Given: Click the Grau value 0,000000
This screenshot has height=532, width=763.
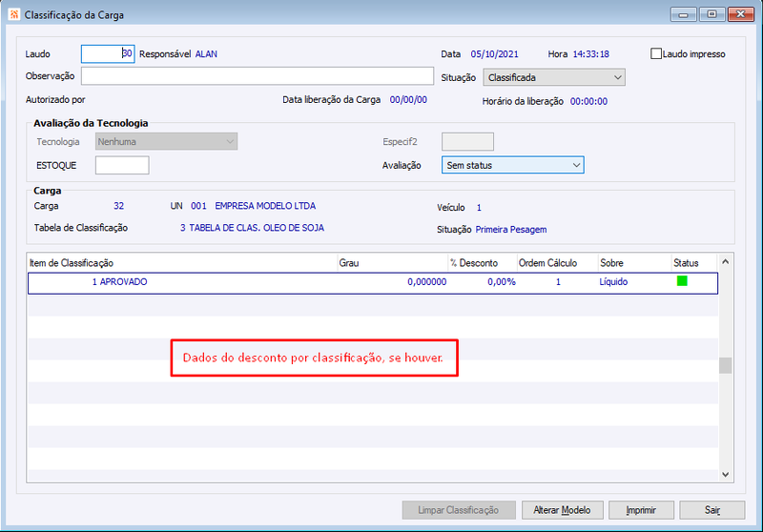Looking at the screenshot, I should [x=426, y=282].
